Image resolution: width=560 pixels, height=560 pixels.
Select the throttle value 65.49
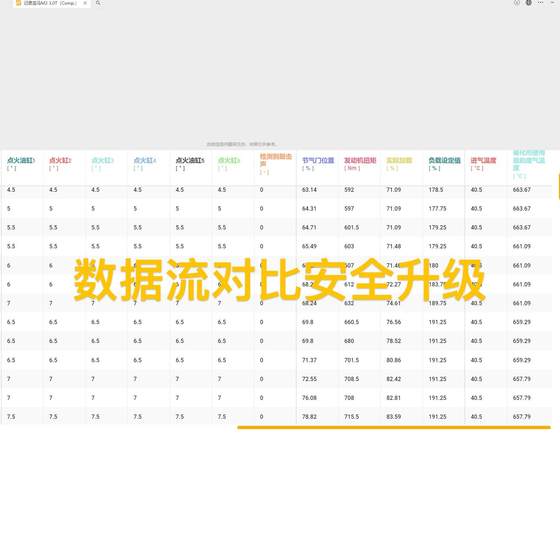[309, 246]
